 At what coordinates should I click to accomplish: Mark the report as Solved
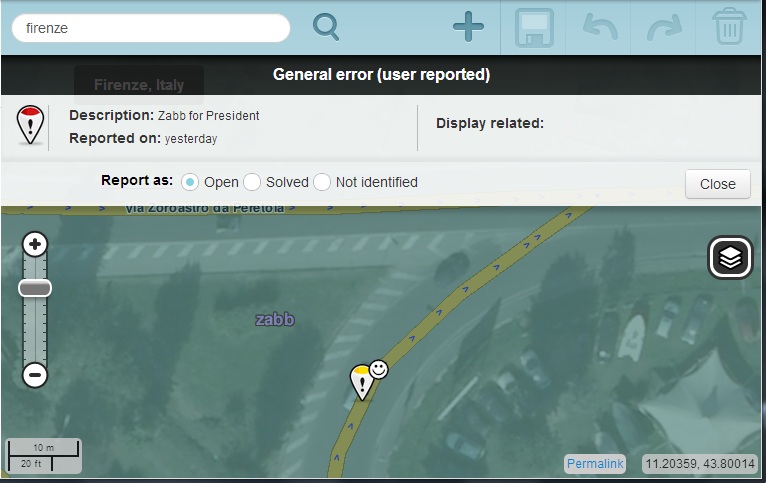[x=252, y=182]
